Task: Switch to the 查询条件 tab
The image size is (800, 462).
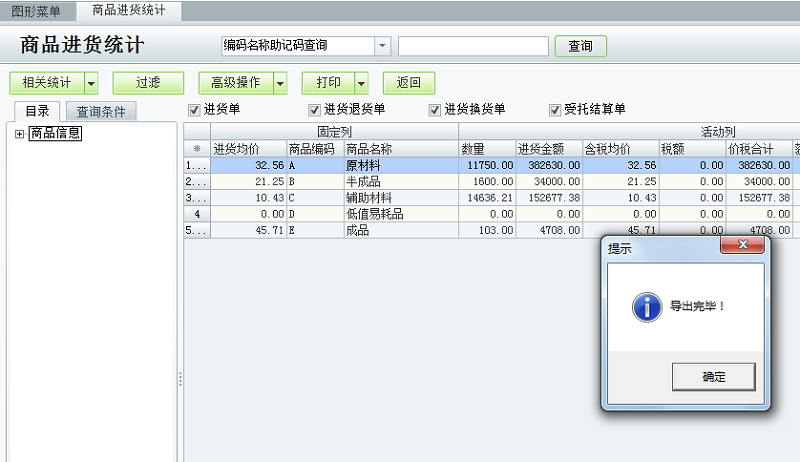Action: (x=101, y=112)
